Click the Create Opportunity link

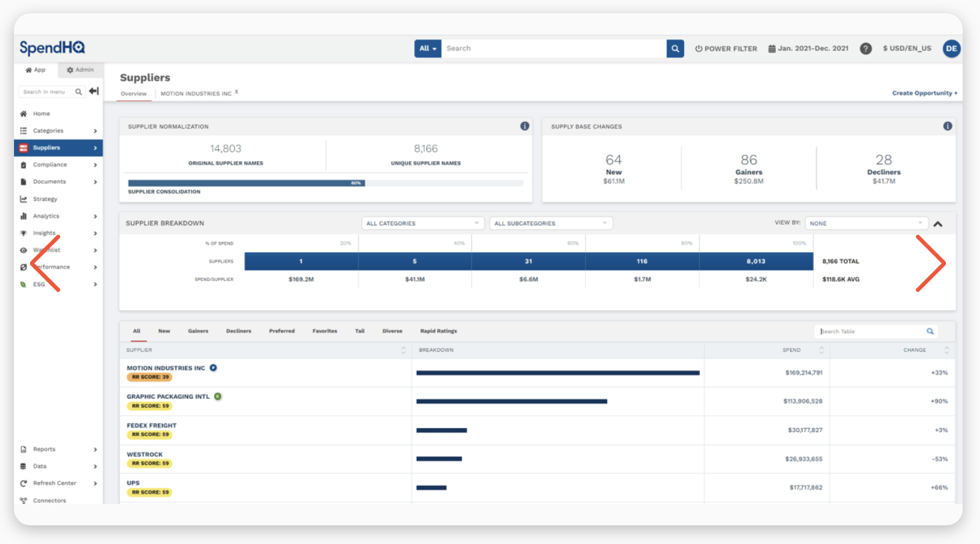tap(925, 93)
